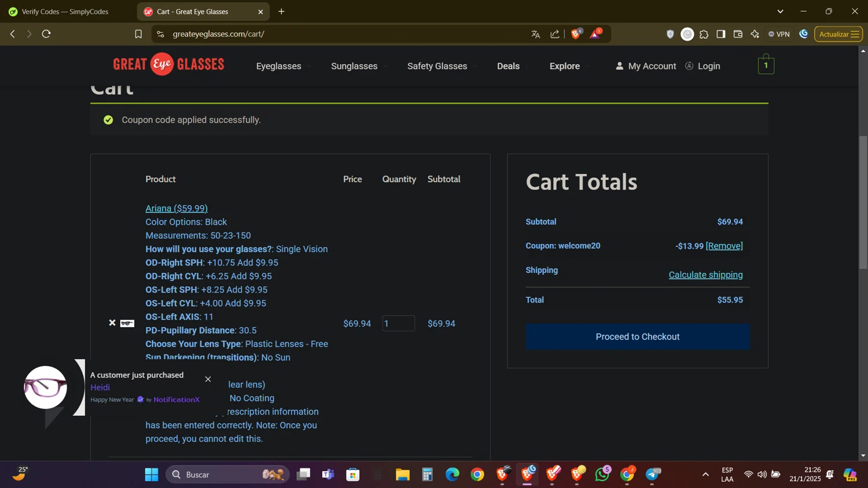Click the Great Eye Glasses logo
The image size is (868, 488).
pos(168,64)
